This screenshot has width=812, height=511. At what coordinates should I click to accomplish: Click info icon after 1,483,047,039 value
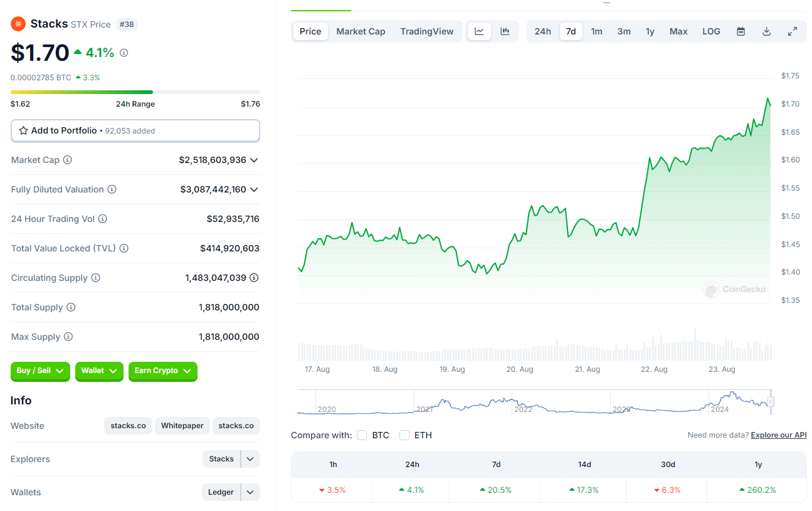click(254, 278)
